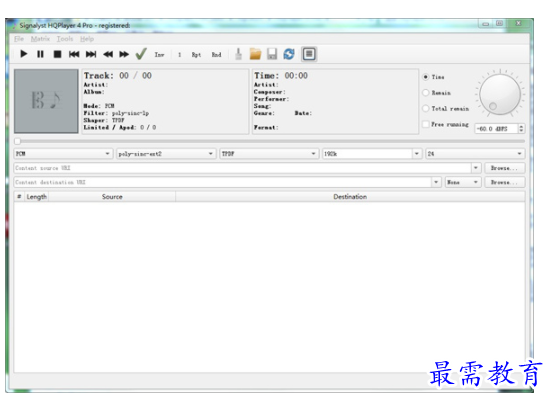Open the Tools menu
This screenshot has width=551, height=405.
click(x=65, y=39)
